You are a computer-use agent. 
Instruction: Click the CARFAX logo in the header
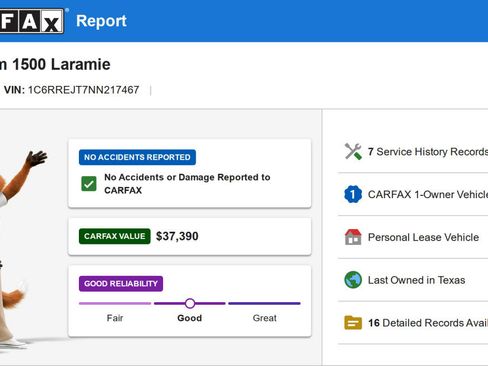tap(32, 21)
